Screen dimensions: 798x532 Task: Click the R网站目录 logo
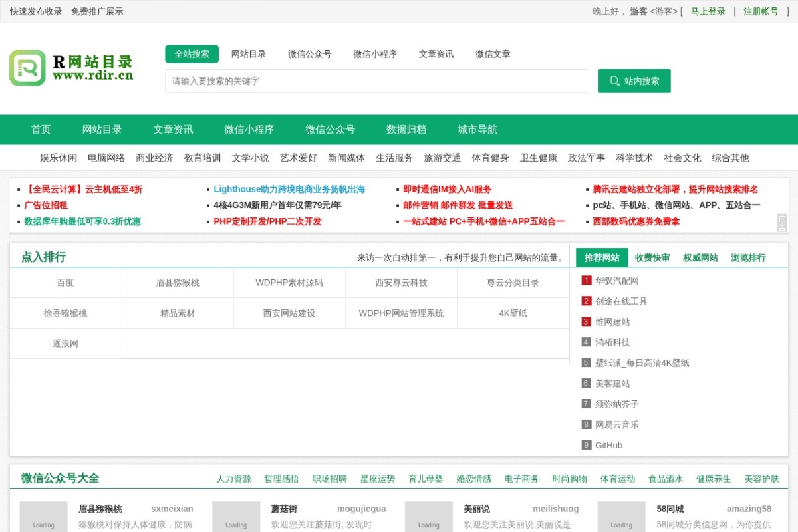(71, 68)
